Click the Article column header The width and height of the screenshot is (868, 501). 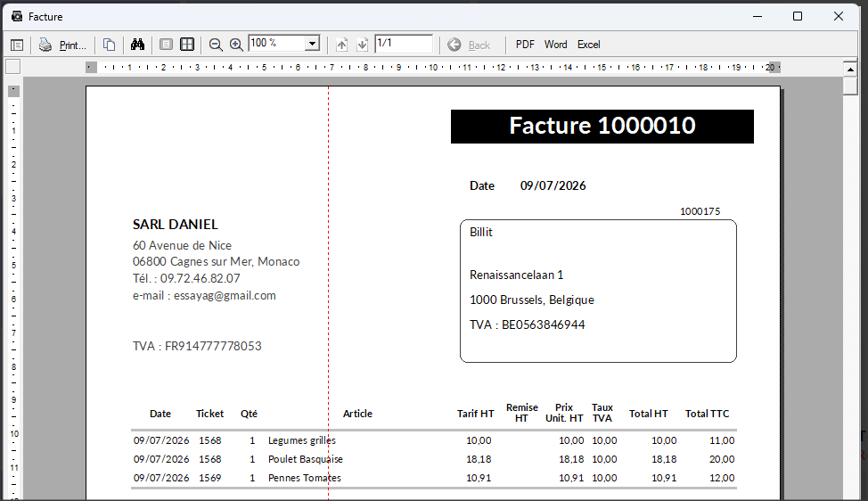tap(357, 414)
